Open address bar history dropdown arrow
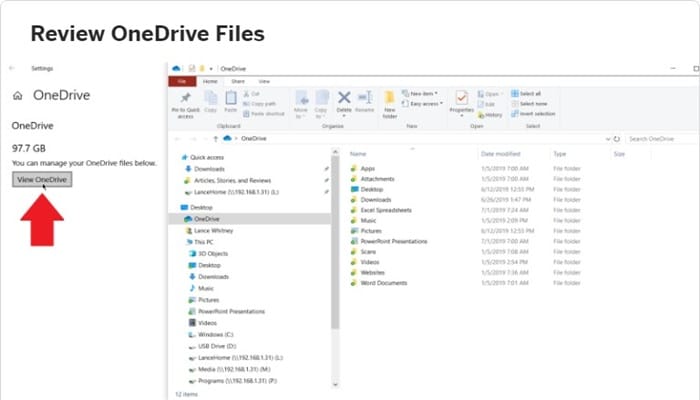The image size is (700, 400). click(607, 139)
